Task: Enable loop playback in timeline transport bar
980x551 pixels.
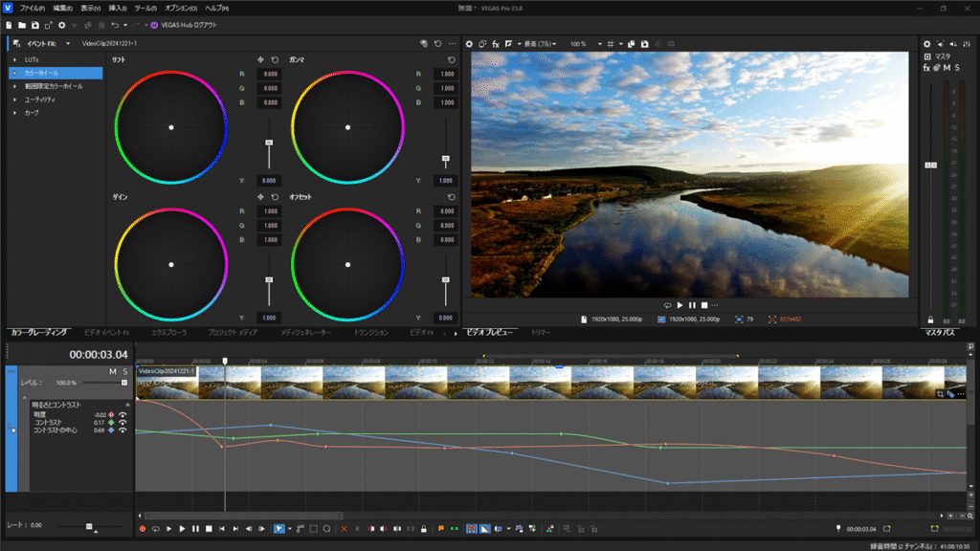Action: (155, 528)
